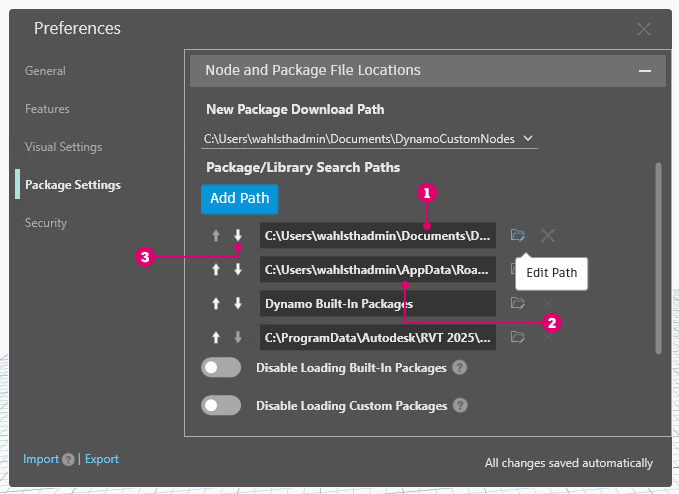Click the vertical scrollbar in package settings
The width and height of the screenshot is (679, 494).
(x=658, y=257)
